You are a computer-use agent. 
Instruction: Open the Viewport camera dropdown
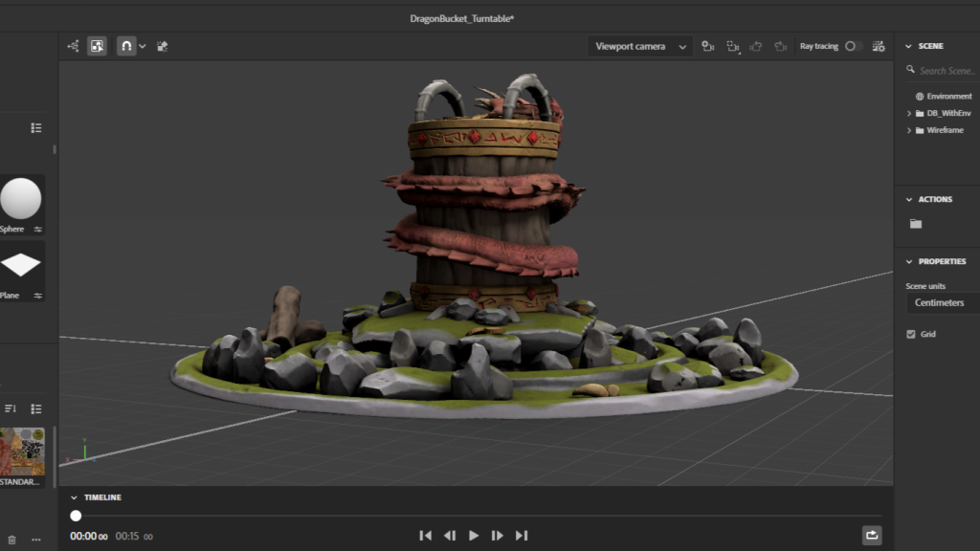tap(641, 46)
